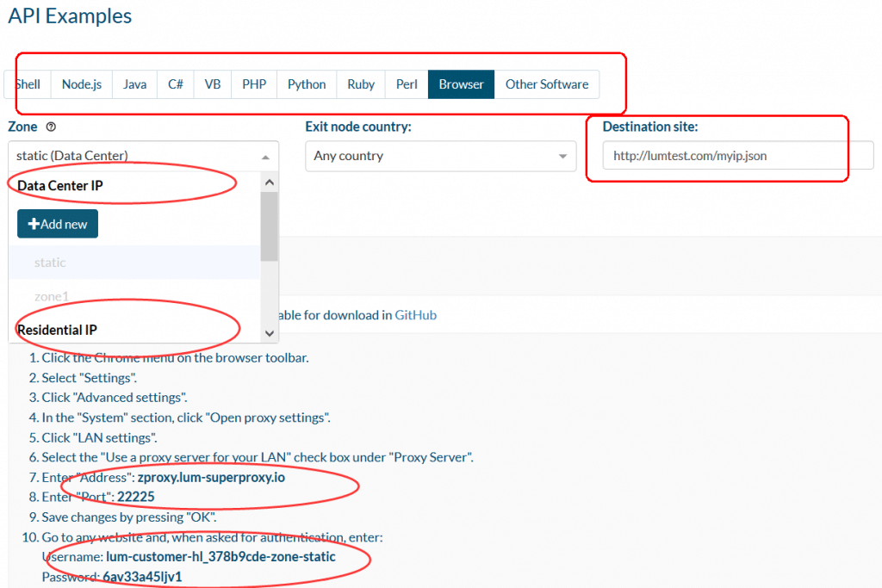
Task: Click the Add new zone button
Action: [x=58, y=224]
